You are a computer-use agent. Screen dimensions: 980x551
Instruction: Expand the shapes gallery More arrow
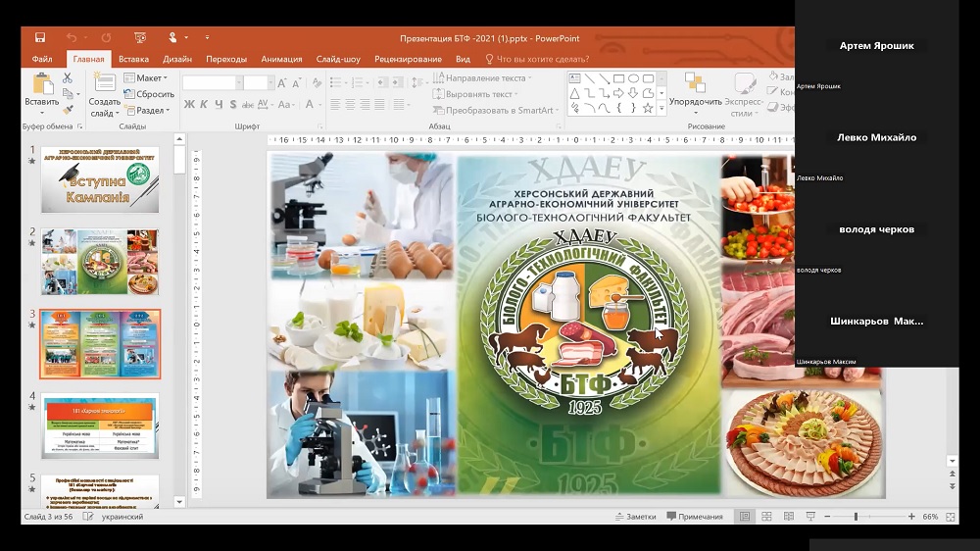661,109
